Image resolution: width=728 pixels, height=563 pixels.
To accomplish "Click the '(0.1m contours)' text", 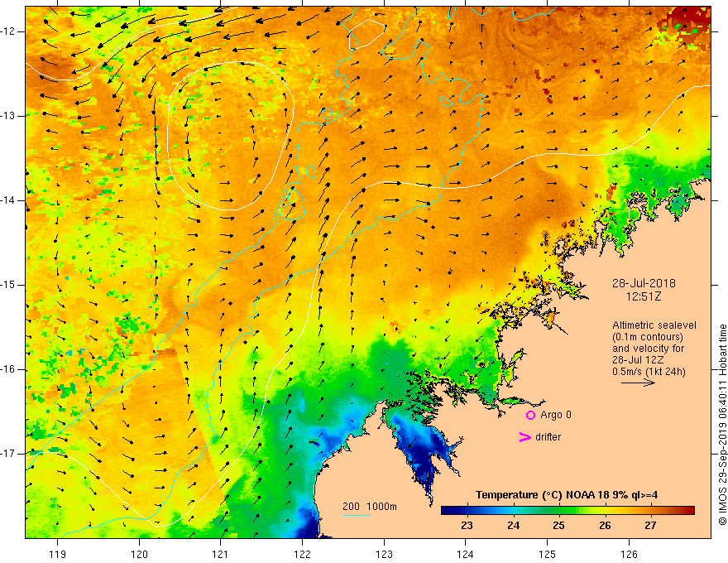I will pyautogui.click(x=648, y=337).
